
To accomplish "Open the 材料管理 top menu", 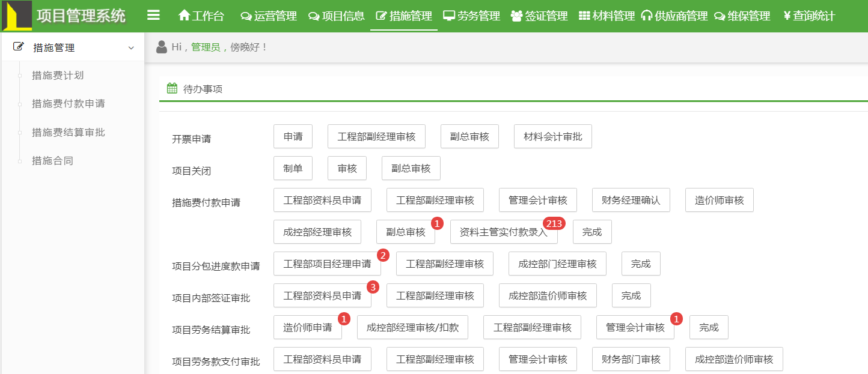I will [607, 16].
